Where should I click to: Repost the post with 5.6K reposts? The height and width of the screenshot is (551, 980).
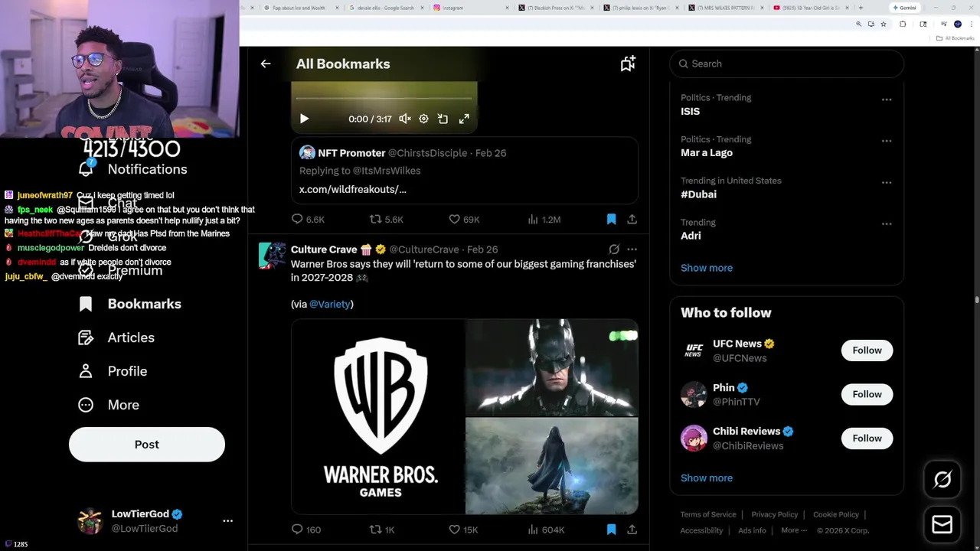[386, 220]
